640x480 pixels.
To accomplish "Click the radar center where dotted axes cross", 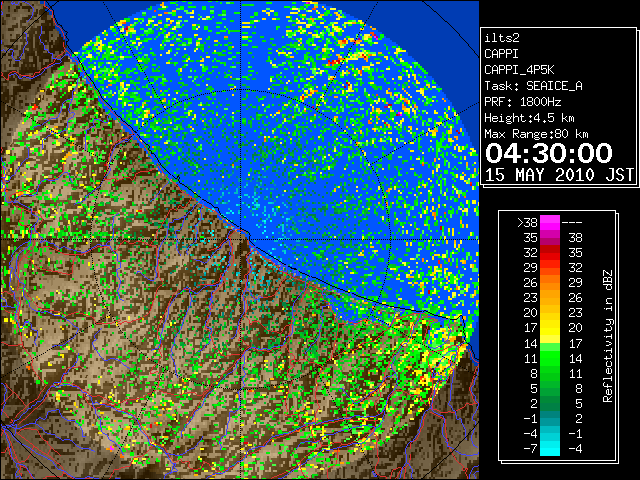I will [x=241, y=239].
